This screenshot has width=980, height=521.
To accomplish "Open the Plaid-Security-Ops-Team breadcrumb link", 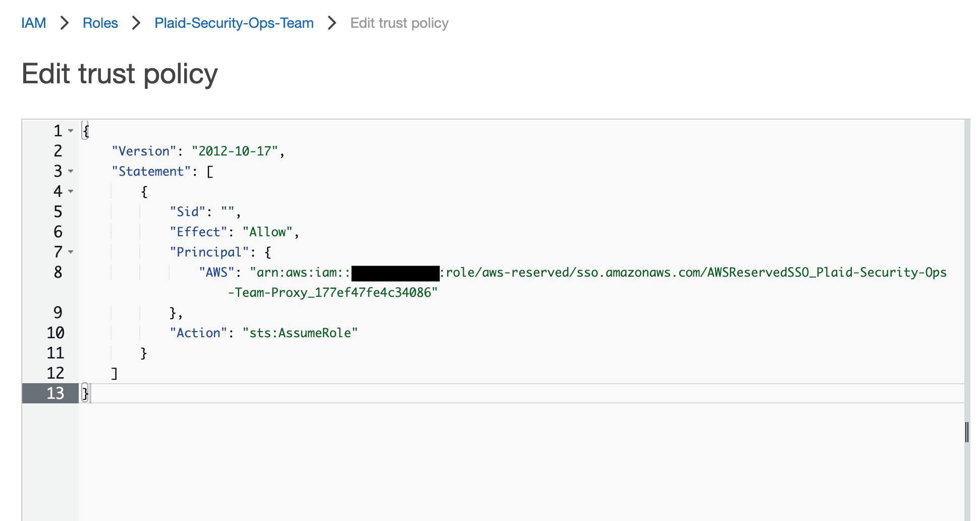I will point(234,23).
